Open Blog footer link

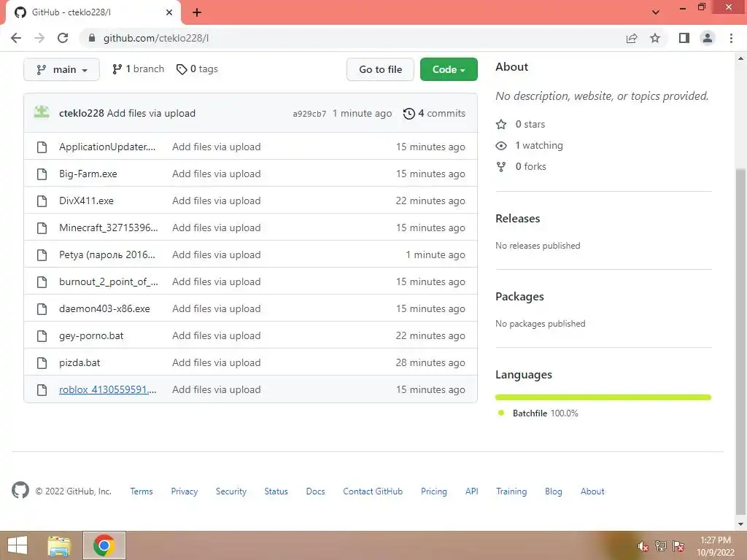554,491
